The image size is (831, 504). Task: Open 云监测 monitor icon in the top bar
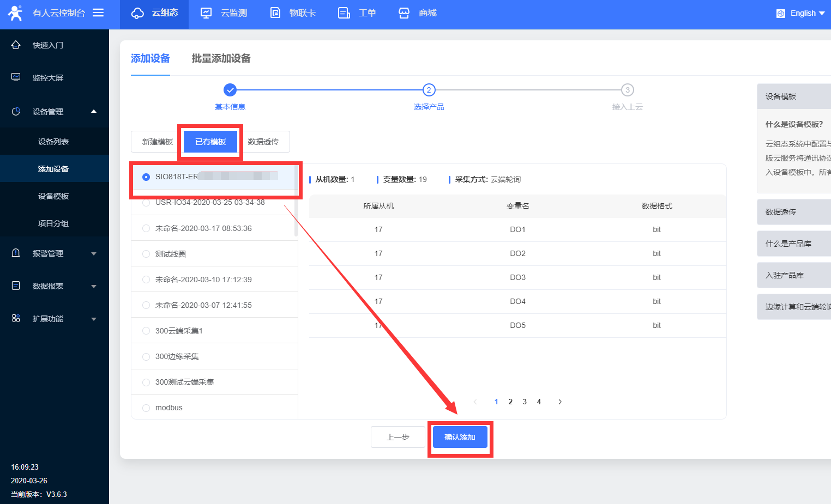point(206,13)
